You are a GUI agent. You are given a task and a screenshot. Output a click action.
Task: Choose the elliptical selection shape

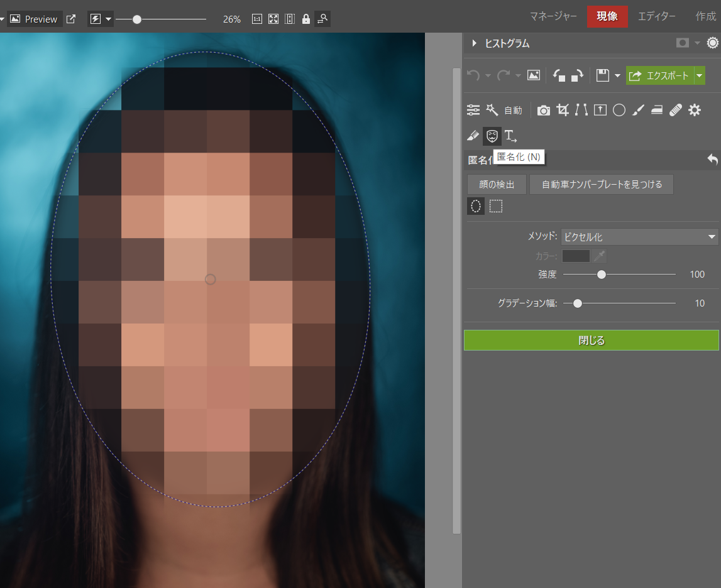click(476, 206)
